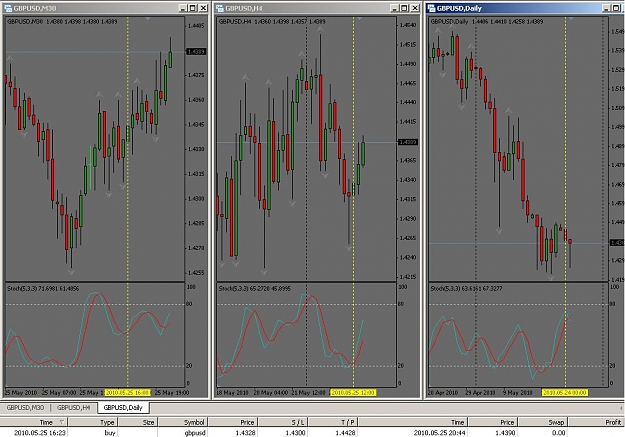The height and width of the screenshot is (437, 625).
Task: Click the '29 Apr 2010' date on Daily axis
Action: coord(480,393)
